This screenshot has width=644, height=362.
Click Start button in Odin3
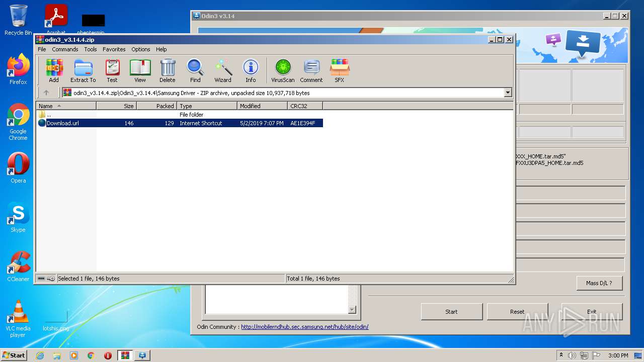451,312
